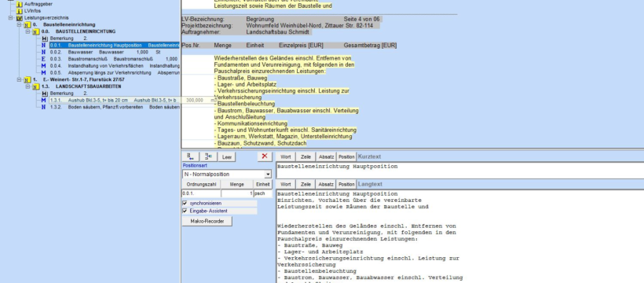Click the info icon beside Auftraggeber
This screenshot has height=283, width=644.
pyautogui.click(x=20, y=4)
